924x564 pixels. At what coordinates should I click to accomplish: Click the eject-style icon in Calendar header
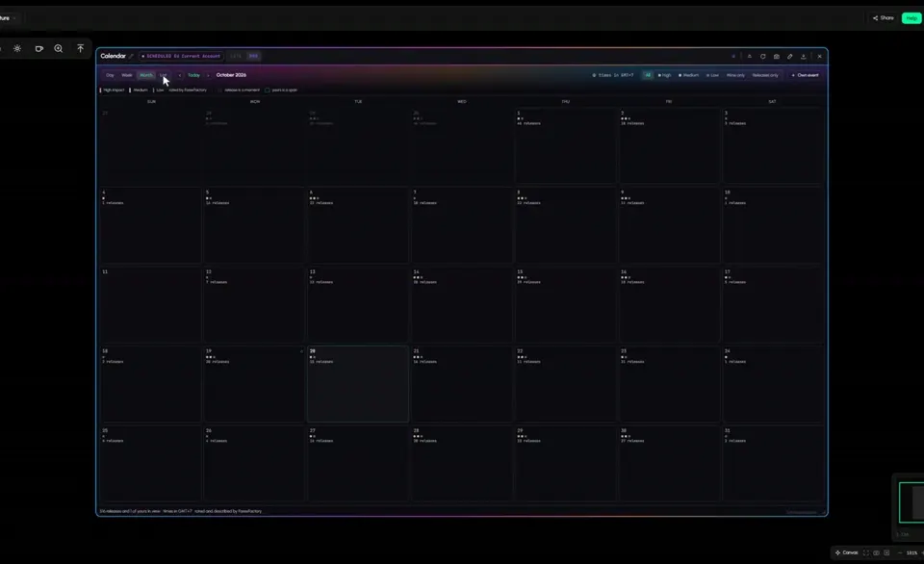[749, 56]
